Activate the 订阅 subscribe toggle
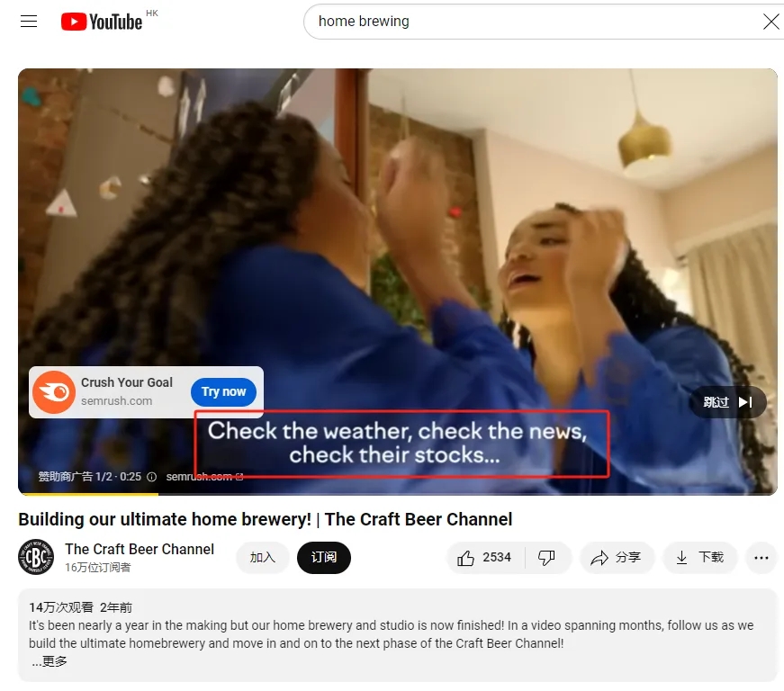This screenshot has height=691, width=784. [x=324, y=558]
